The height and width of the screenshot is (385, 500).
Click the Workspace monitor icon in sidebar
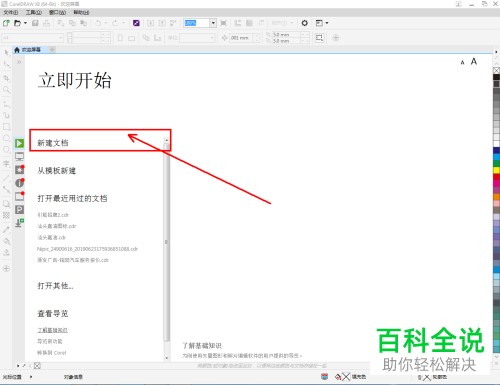[x=19, y=156]
